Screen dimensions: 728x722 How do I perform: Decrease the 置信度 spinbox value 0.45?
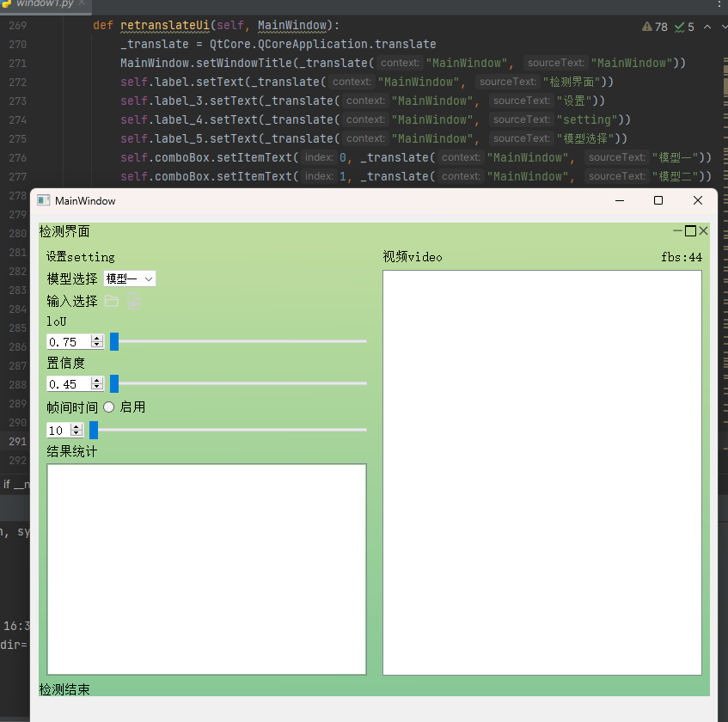click(97, 388)
